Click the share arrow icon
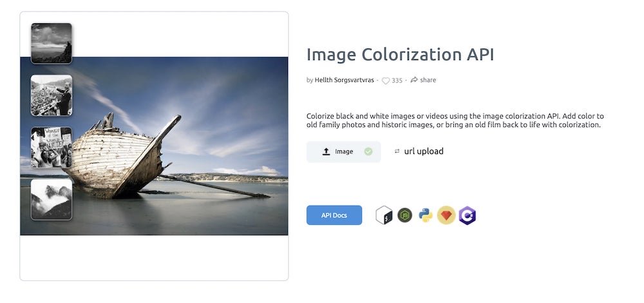Image resolution: width=644 pixels, height=303 pixels. point(414,80)
